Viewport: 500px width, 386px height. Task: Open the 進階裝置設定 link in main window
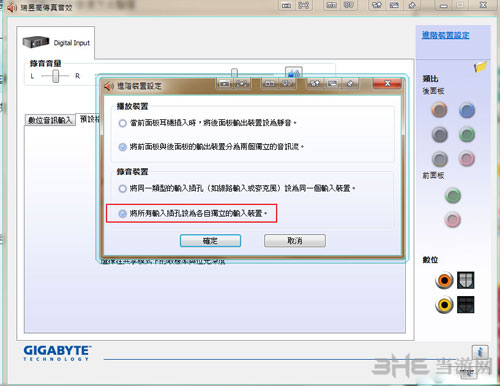(x=446, y=35)
